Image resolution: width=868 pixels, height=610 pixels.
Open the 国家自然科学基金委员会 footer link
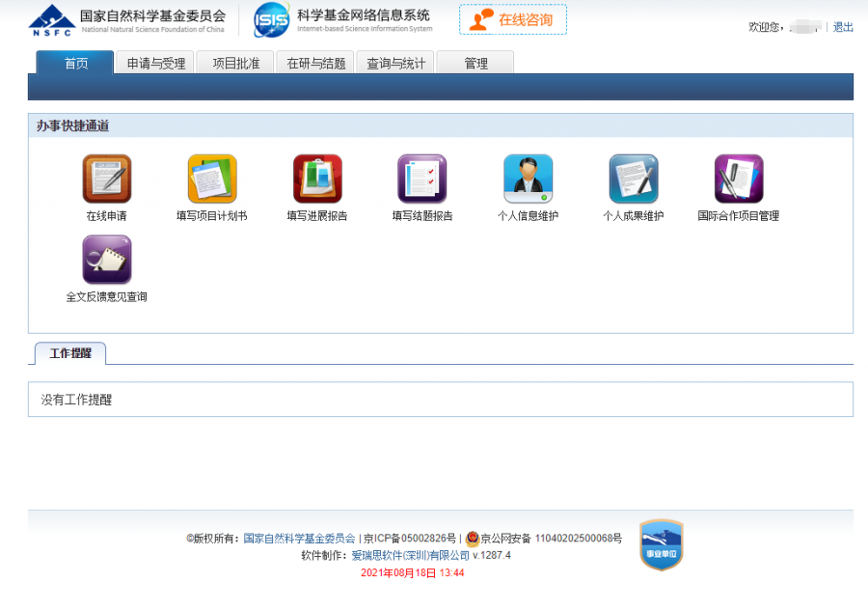click(299, 539)
